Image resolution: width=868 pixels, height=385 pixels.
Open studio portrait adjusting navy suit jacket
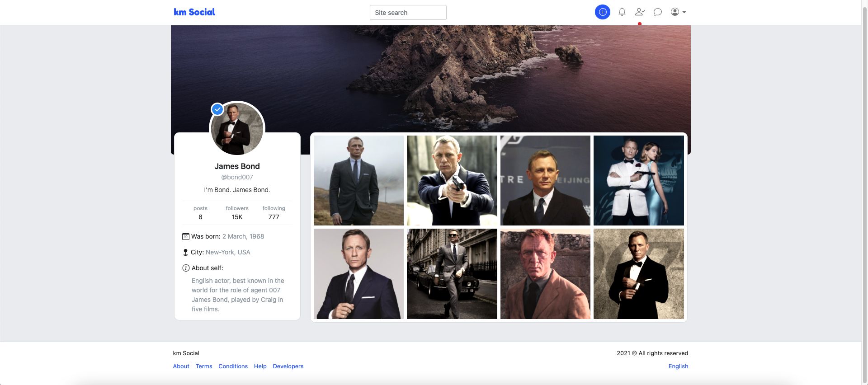click(x=359, y=274)
